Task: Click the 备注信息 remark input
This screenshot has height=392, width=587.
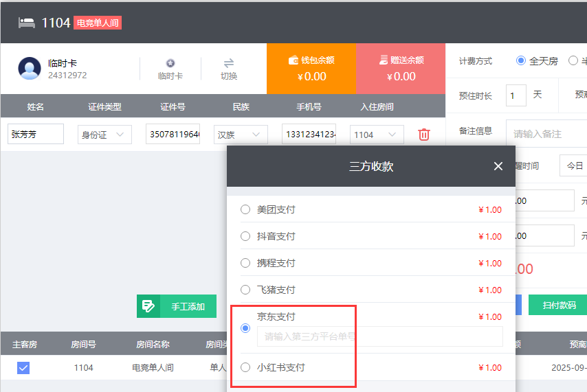Action: click(546, 134)
